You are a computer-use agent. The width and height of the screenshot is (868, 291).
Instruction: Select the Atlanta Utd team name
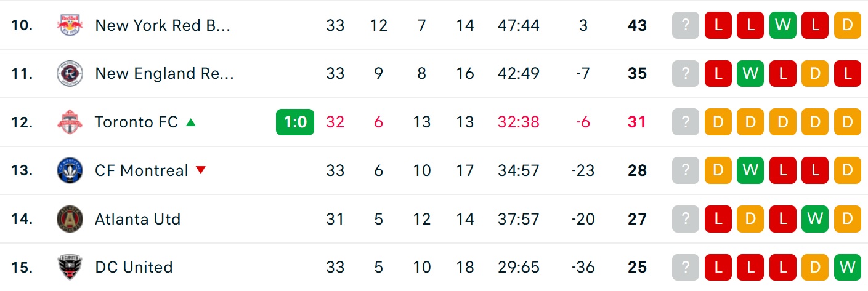pos(137,219)
